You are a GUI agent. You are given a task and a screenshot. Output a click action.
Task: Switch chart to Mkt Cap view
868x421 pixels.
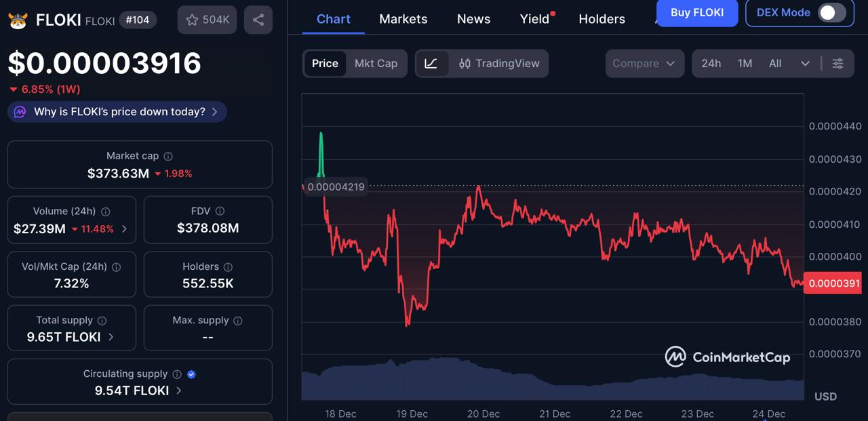pos(376,63)
